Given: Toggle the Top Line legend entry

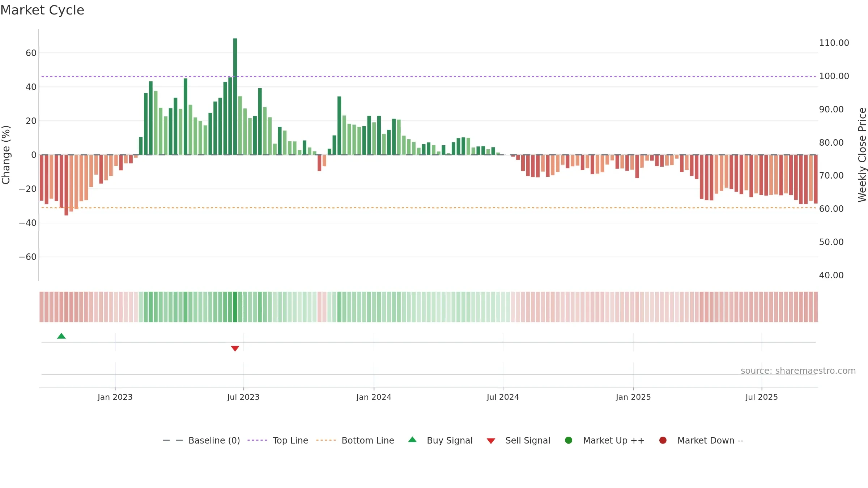Looking at the screenshot, I should (278, 440).
